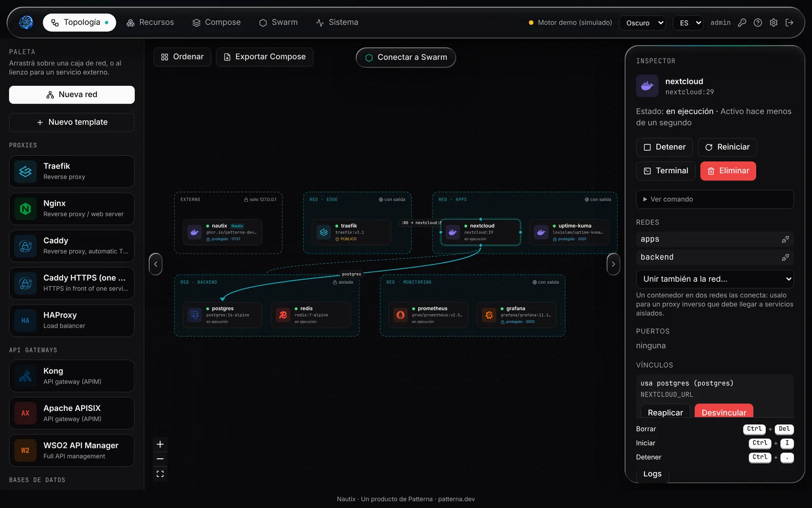Click the Nautix logo icon
This screenshot has width=812, height=508.
[26, 22]
